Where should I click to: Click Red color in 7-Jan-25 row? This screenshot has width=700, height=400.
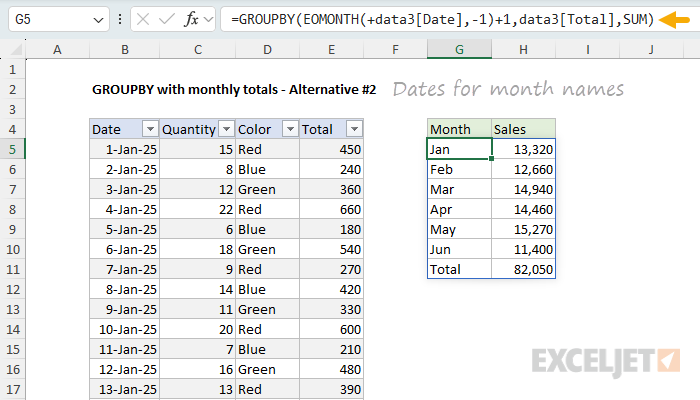point(267,269)
